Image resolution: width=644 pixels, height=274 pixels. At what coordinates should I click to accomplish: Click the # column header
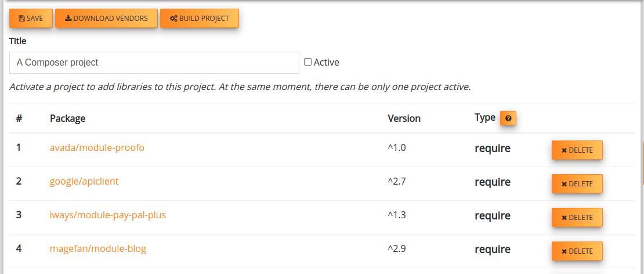coord(19,118)
